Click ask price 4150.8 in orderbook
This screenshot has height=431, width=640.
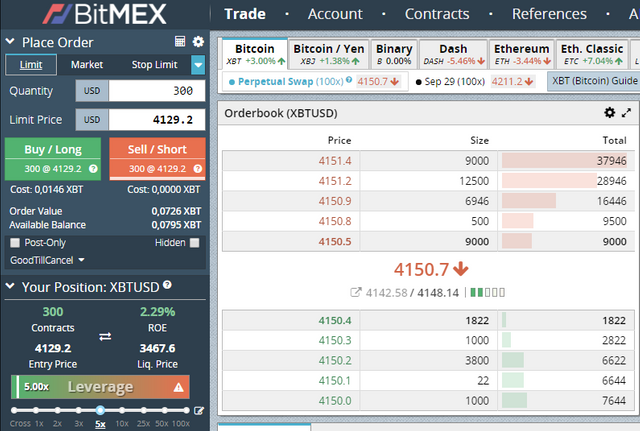pyautogui.click(x=335, y=221)
